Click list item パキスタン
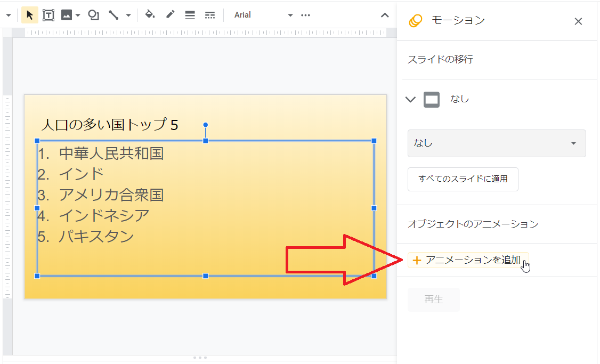The image size is (600, 364). pos(96,236)
